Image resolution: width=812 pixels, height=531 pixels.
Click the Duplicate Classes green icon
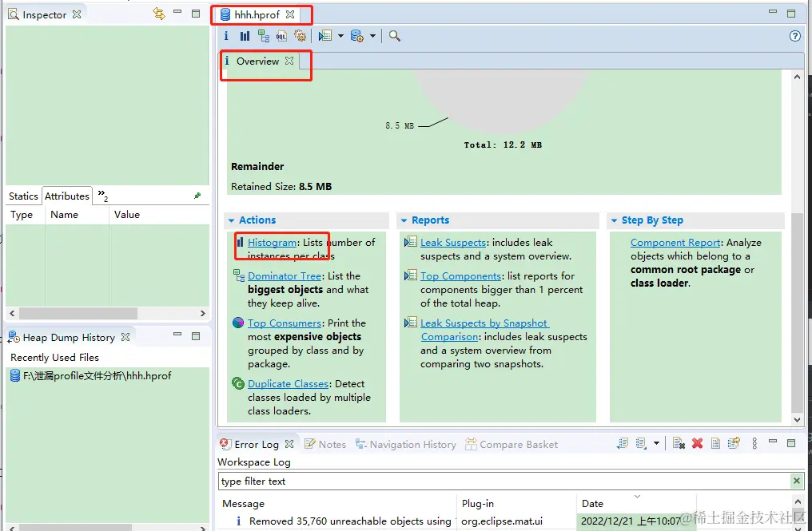pos(238,383)
